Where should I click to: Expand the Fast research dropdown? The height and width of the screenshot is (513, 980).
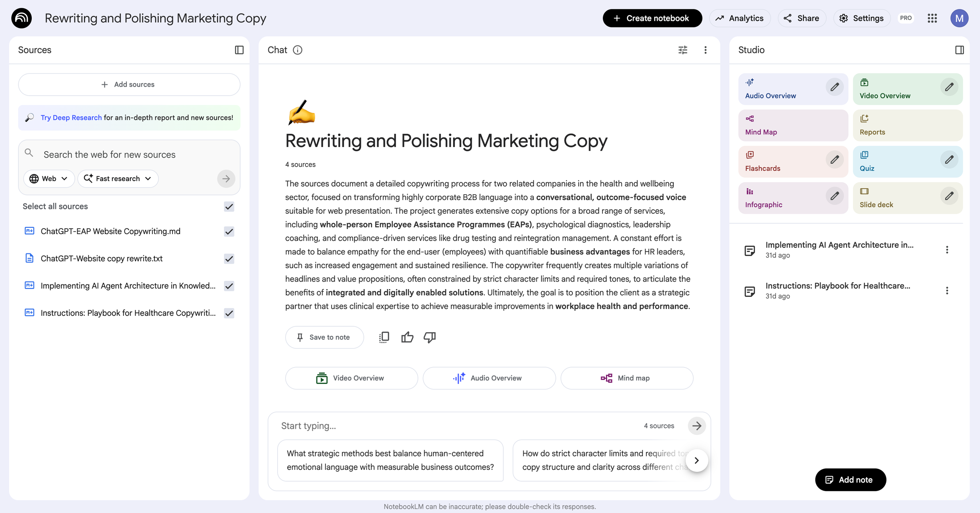pyautogui.click(x=118, y=179)
